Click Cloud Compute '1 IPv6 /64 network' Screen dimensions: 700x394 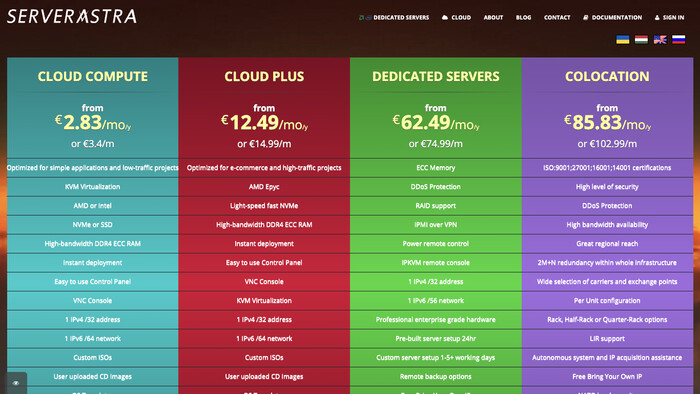[x=92, y=339]
